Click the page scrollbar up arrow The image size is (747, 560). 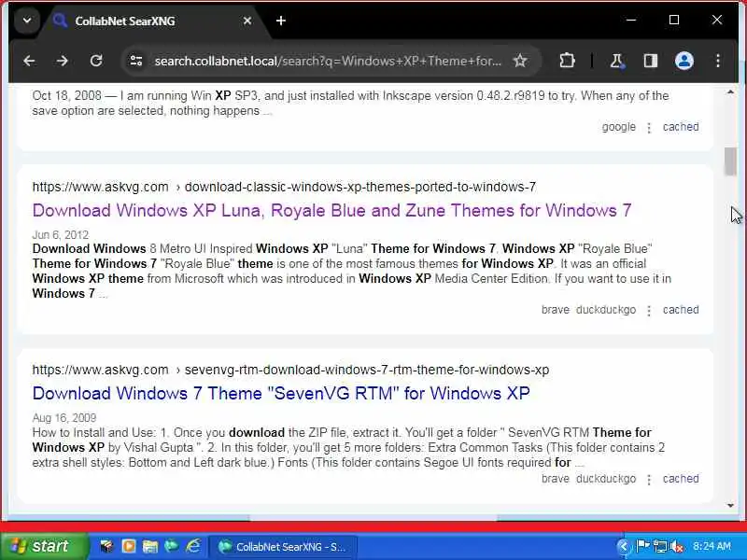point(730,91)
